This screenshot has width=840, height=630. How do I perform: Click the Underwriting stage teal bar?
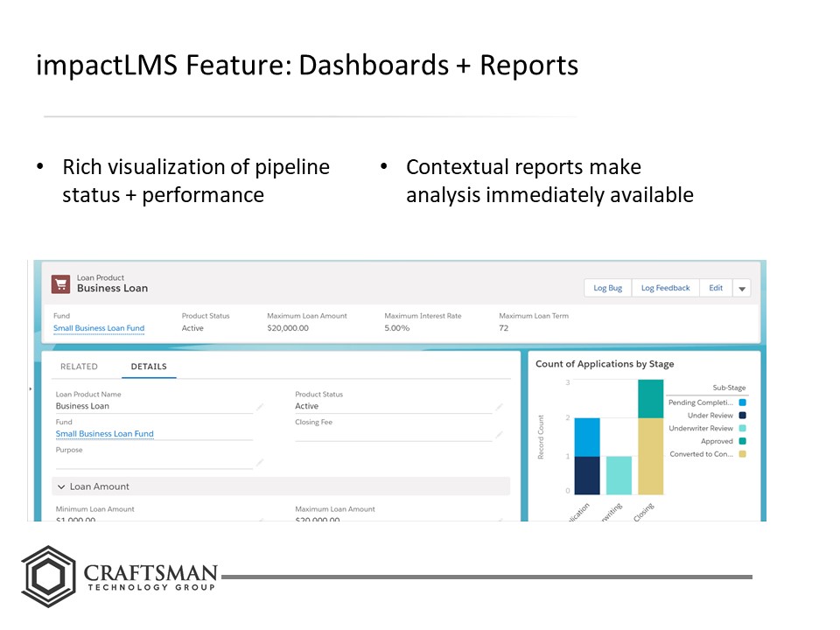619,475
